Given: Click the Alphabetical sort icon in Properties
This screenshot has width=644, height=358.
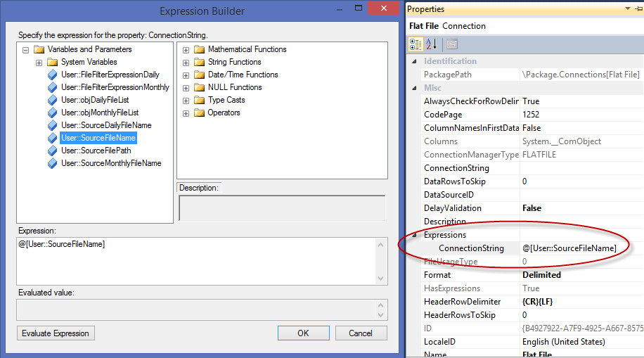Looking at the screenshot, I should [432, 44].
